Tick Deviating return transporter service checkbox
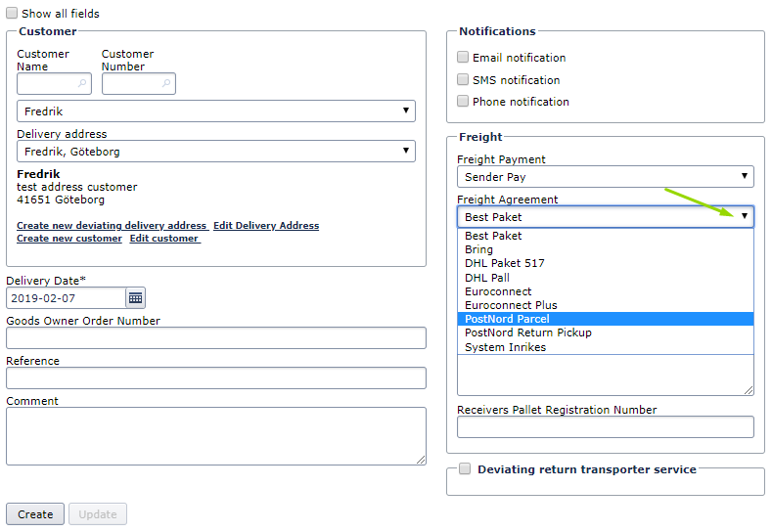Screen dimensions: 772x532 pyautogui.click(x=465, y=469)
